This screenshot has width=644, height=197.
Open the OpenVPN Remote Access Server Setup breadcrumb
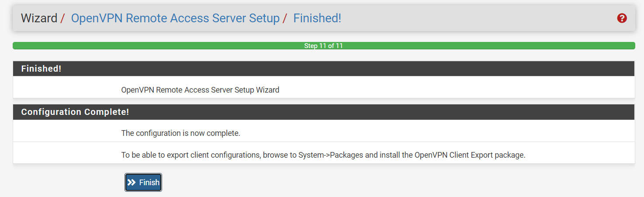175,18
